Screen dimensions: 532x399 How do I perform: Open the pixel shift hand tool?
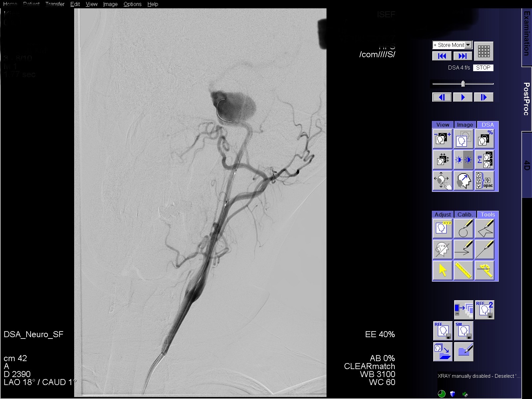pos(442,181)
